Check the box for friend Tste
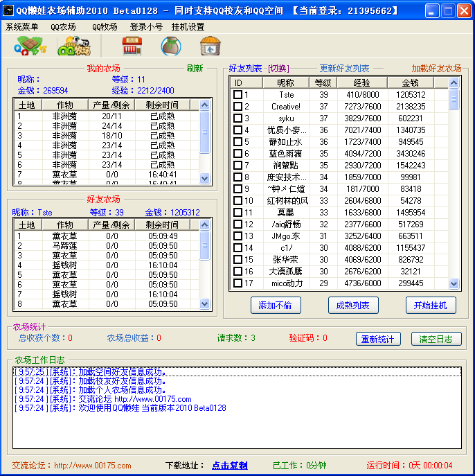Viewport: 475px width, 476px height. tap(238, 95)
